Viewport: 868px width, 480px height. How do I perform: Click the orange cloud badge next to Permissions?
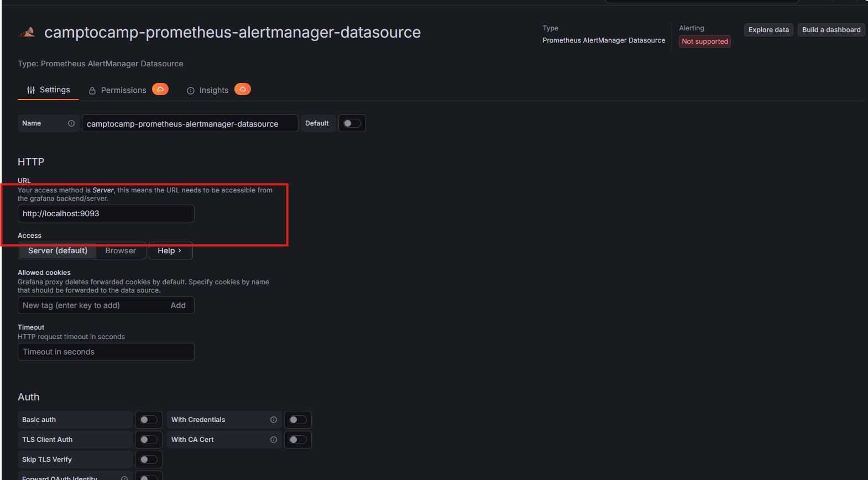click(160, 89)
